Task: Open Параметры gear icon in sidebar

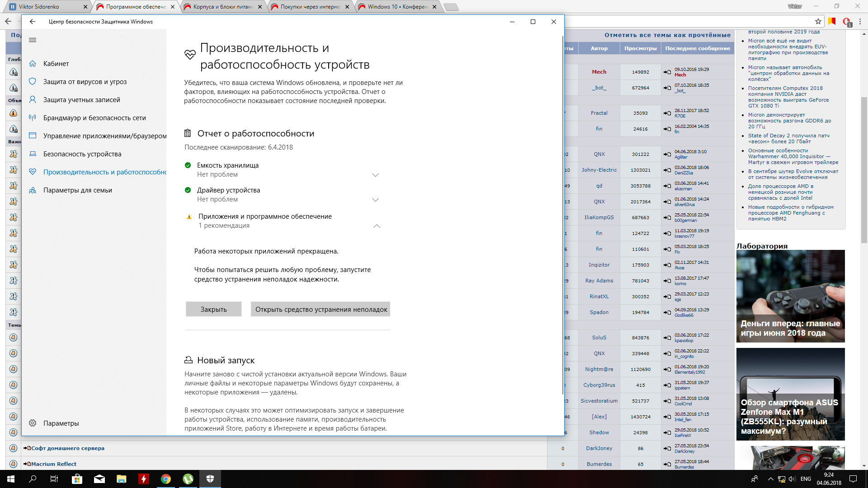Action: pos(33,423)
